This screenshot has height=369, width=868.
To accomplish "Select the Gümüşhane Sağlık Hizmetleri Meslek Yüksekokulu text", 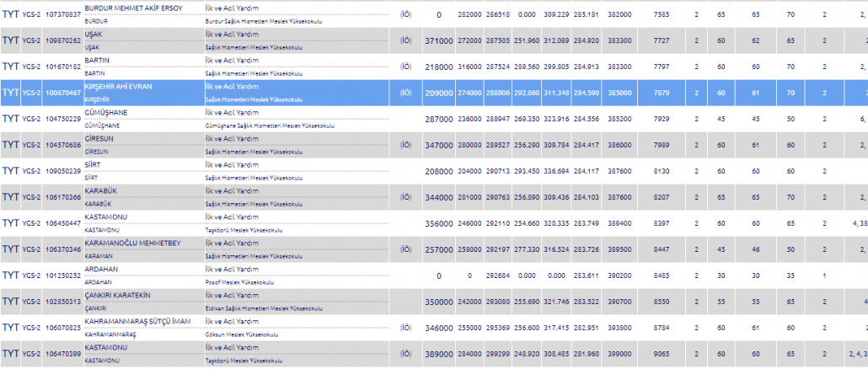I will click(x=271, y=125).
